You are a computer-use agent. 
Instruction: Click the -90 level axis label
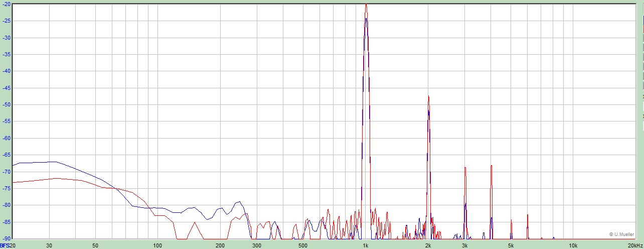click(x=7, y=238)
